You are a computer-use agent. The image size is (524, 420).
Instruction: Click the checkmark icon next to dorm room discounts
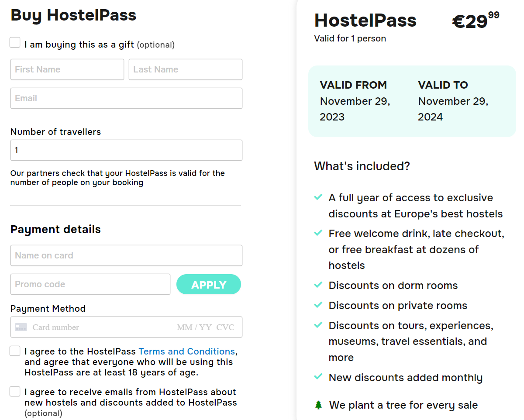[318, 286]
